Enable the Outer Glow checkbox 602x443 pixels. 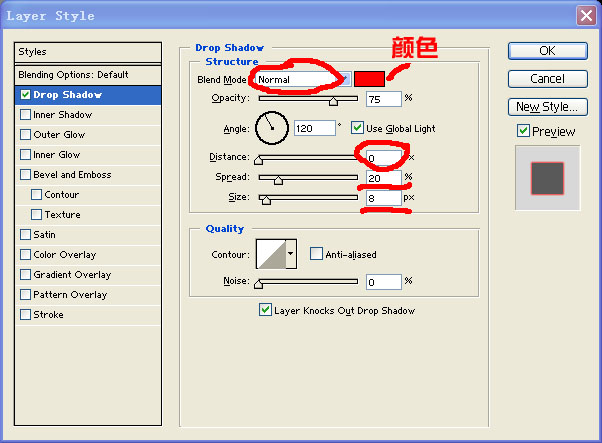[x=25, y=134]
